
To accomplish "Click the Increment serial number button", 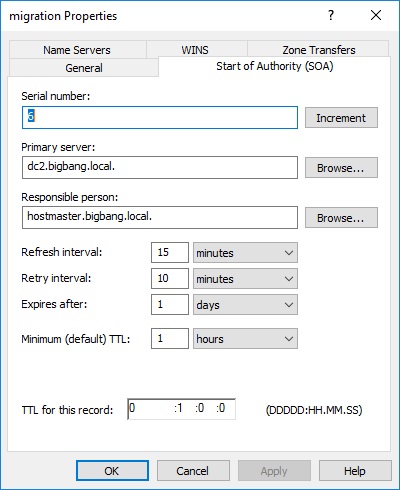I will (x=341, y=118).
